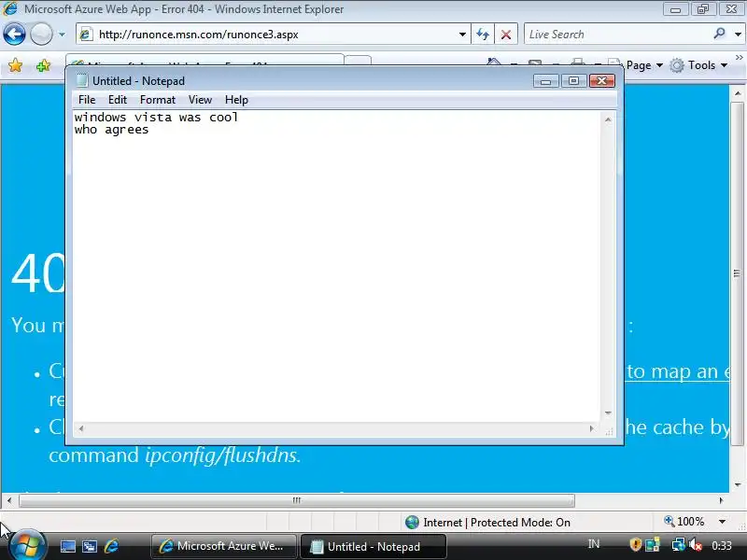Image resolution: width=747 pixels, height=560 pixels.
Task: Click the Internet zone globe icon
Action: [x=412, y=523]
